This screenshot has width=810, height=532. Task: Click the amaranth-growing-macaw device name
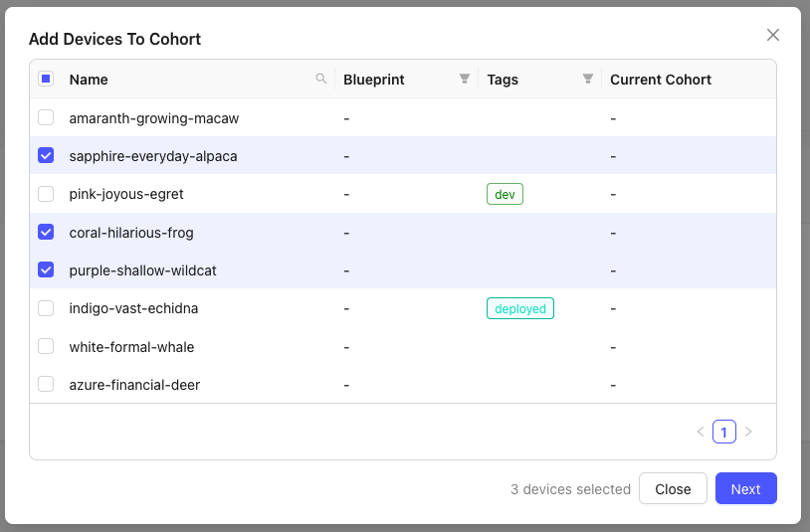tap(154, 118)
